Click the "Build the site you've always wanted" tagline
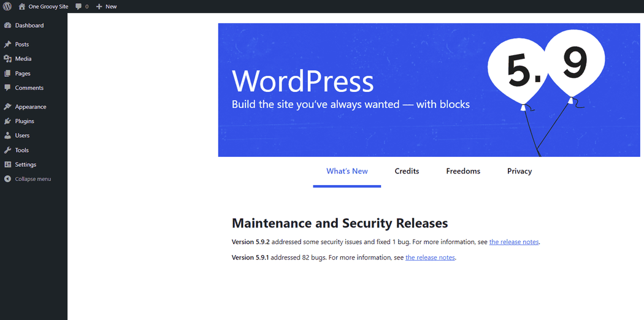Viewport: 644px width, 320px height. [x=351, y=104]
